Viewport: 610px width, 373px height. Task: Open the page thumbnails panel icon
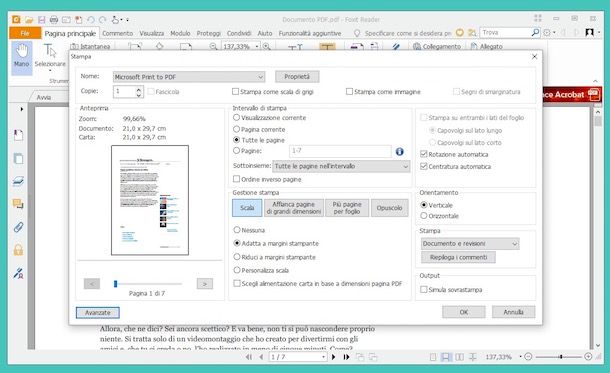click(18, 158)
